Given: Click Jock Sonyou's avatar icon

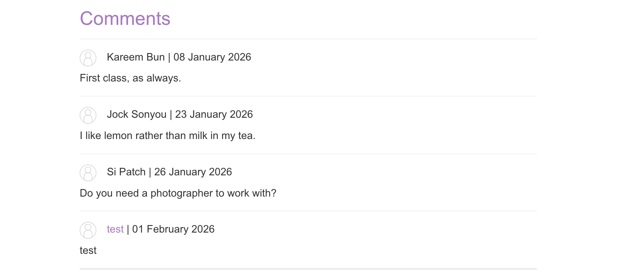Looking at the screenshot, I should point(88,115).
